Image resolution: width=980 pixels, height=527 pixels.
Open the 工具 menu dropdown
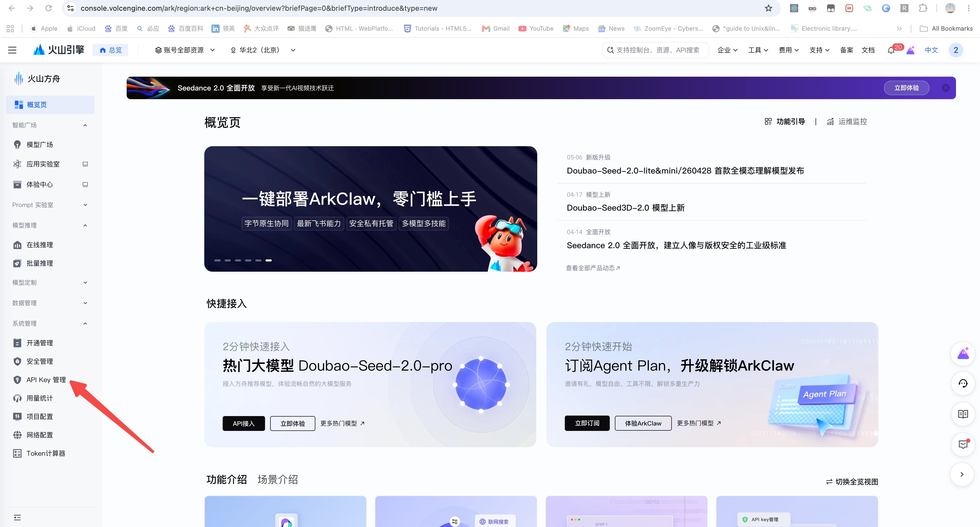(x=758, y=50)
